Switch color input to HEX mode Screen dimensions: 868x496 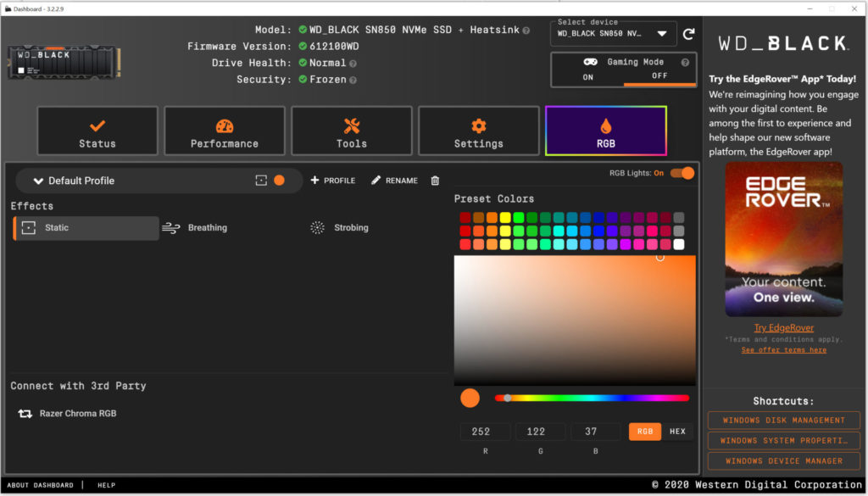pyautogui.click(x=677, y=432)
